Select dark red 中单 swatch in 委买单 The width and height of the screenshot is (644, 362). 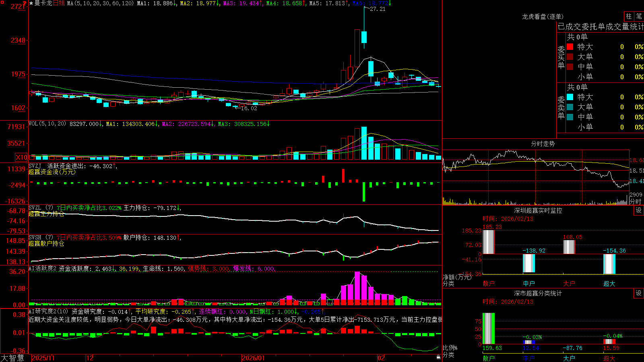point(570,67)
